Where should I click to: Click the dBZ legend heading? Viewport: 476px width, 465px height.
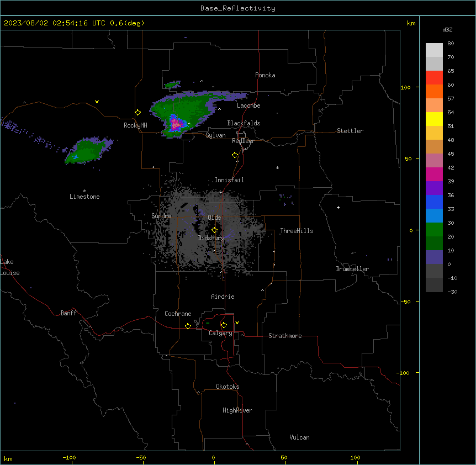click(x=447, y=29)
